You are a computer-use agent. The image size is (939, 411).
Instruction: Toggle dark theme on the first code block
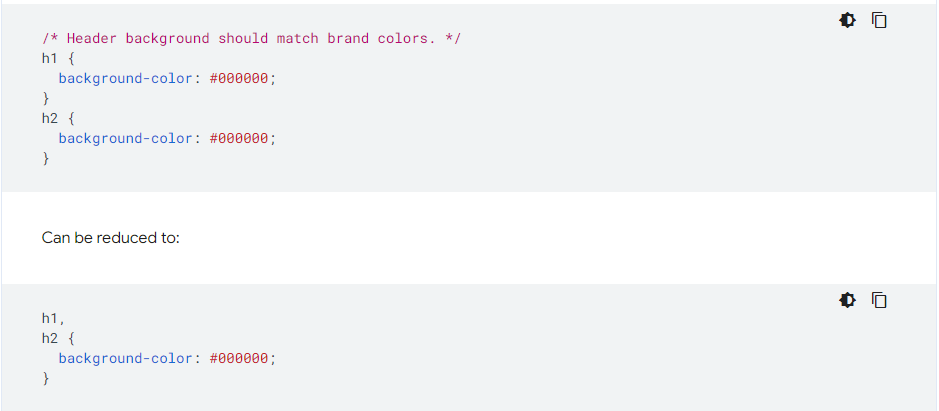pyautogui.click(x=848, y=20)
